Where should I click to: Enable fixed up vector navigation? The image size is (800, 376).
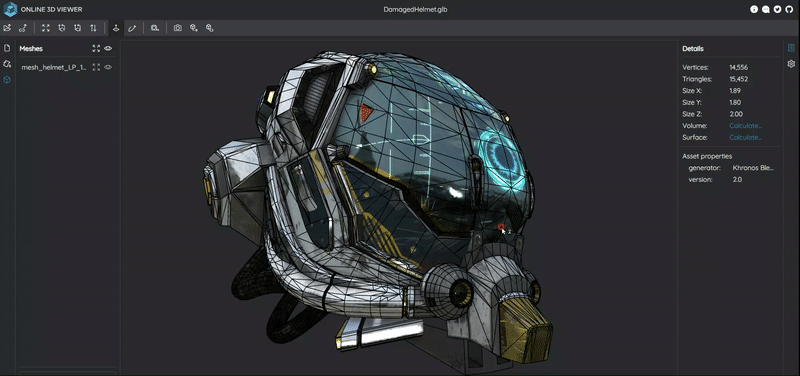(x=116, y=28)
